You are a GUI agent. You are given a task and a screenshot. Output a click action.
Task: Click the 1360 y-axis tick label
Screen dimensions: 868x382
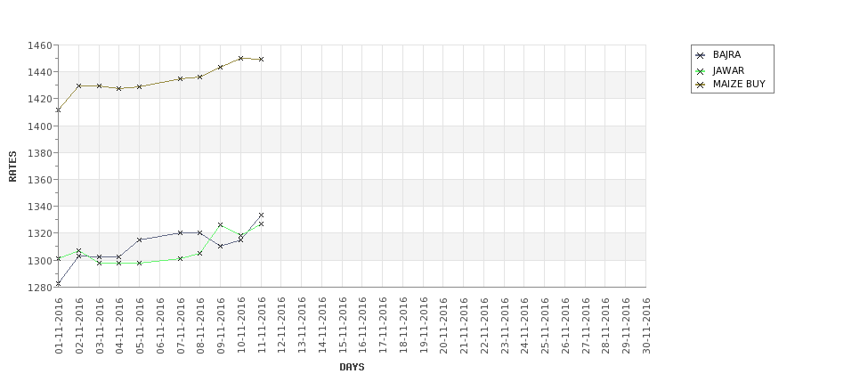40,180
